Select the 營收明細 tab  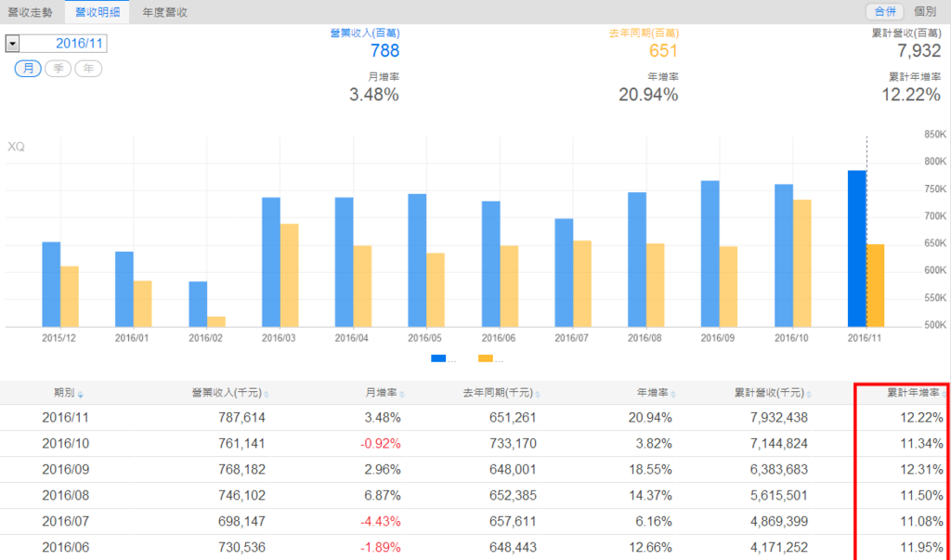[x=98, y=12]
